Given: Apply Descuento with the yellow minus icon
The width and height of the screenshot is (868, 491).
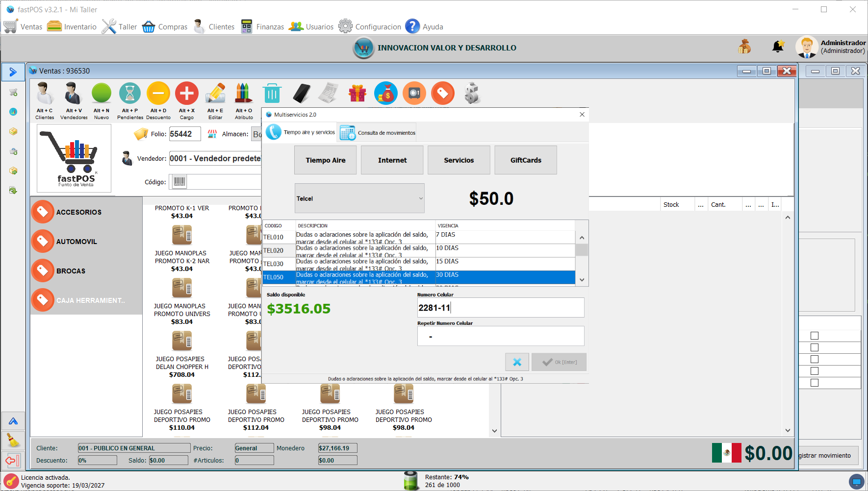Looking at the screenshot, I should tap(158, 94).
